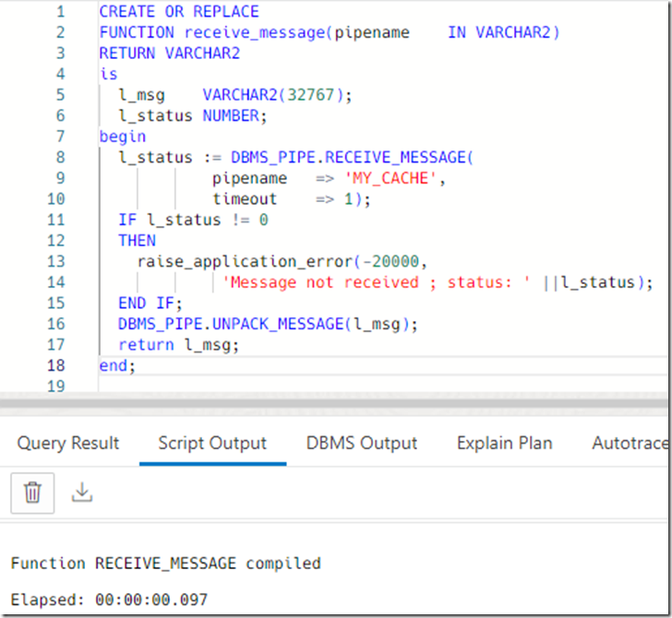The width and height of the screenshot is (672, 618).
Task: Open the DBMS Output tab
Action: [362, 444]
